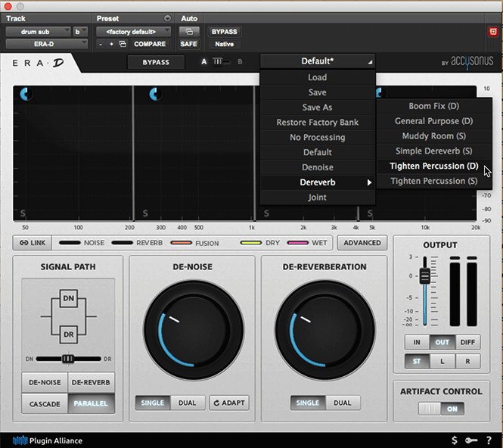Select DUAL mode for De-Noise

point(188,403)
